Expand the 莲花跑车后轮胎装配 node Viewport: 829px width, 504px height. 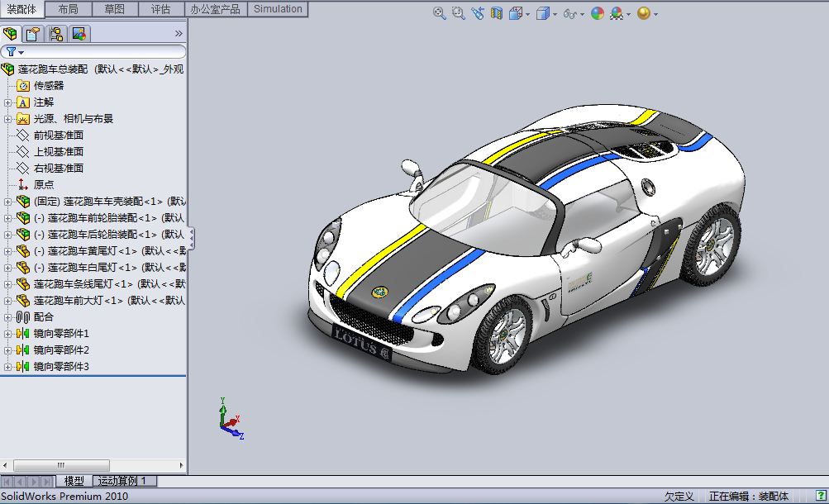7,235
